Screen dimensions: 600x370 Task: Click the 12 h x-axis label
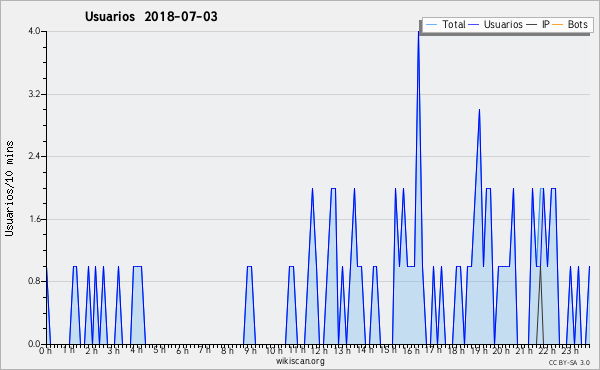pyautogui.click(x=319, y=350)
